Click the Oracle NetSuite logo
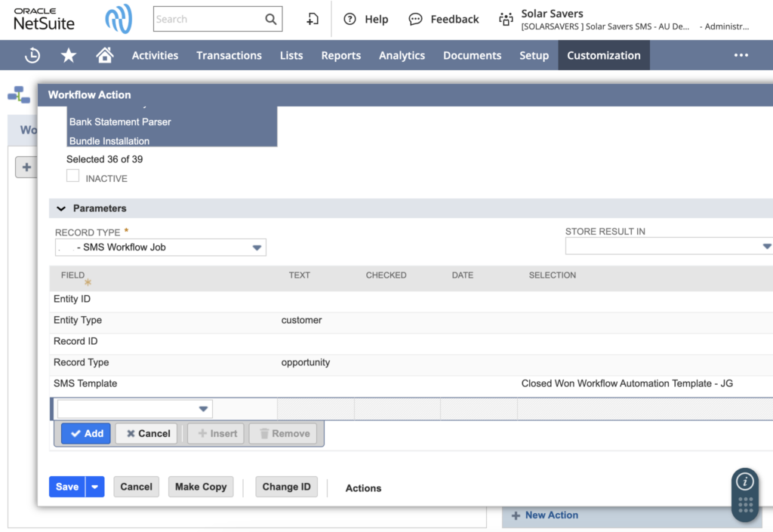The width and height of the screenshot is (773, 532). point(44,19)
